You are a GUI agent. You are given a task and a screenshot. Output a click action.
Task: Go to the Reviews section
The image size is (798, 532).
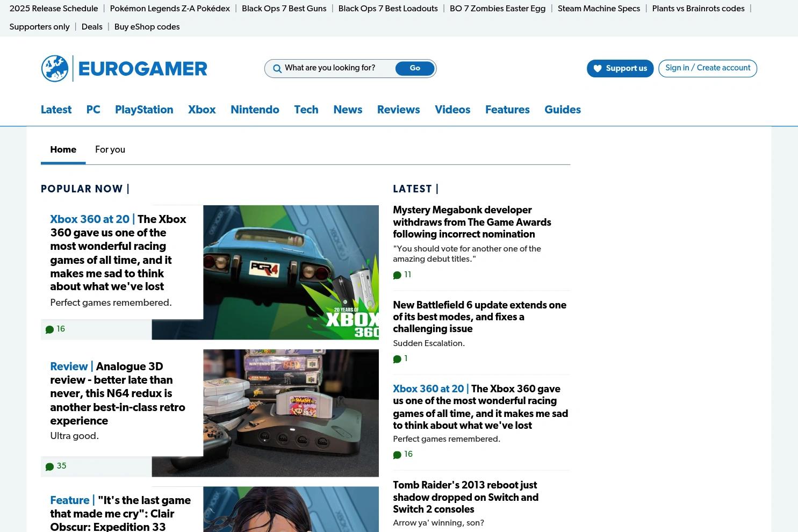coord(398,110)
